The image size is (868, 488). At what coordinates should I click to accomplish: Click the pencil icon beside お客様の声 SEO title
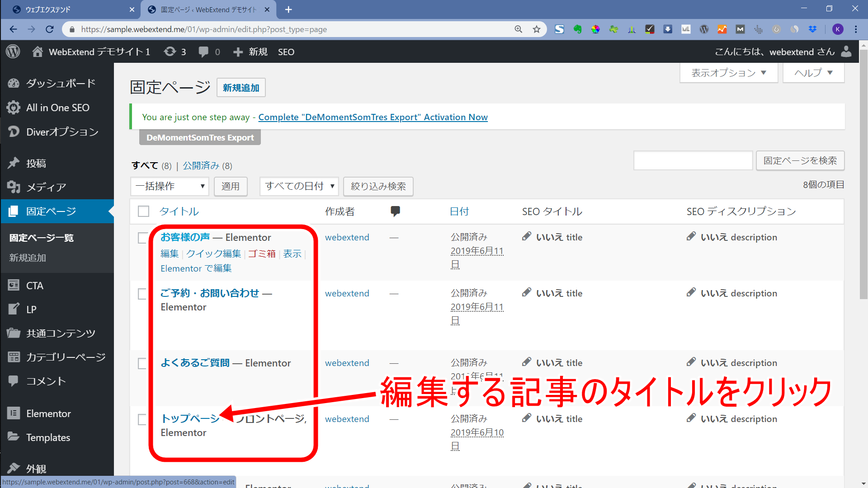click(x=526, y=236)
